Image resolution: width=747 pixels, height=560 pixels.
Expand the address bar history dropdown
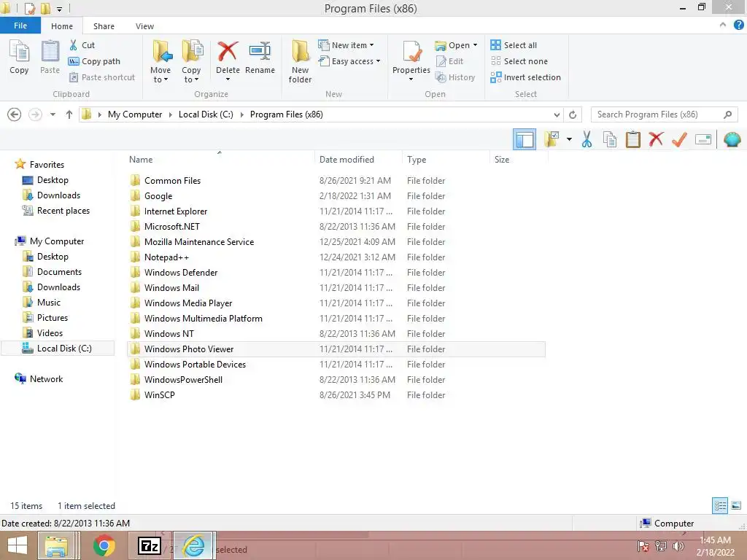point(557,114)
